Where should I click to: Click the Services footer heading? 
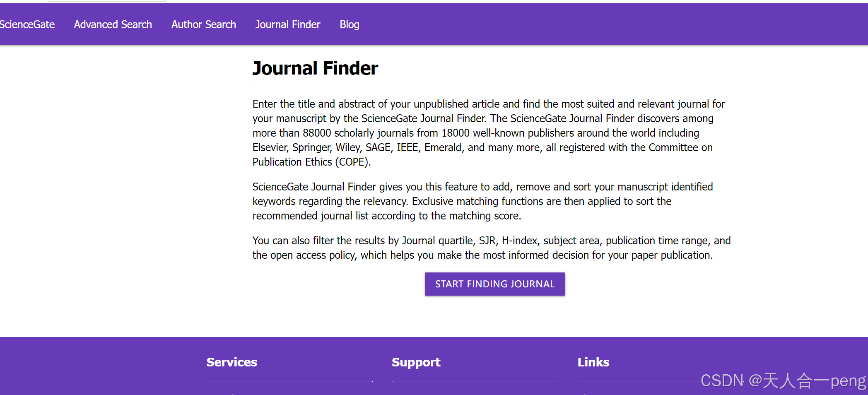231,362
